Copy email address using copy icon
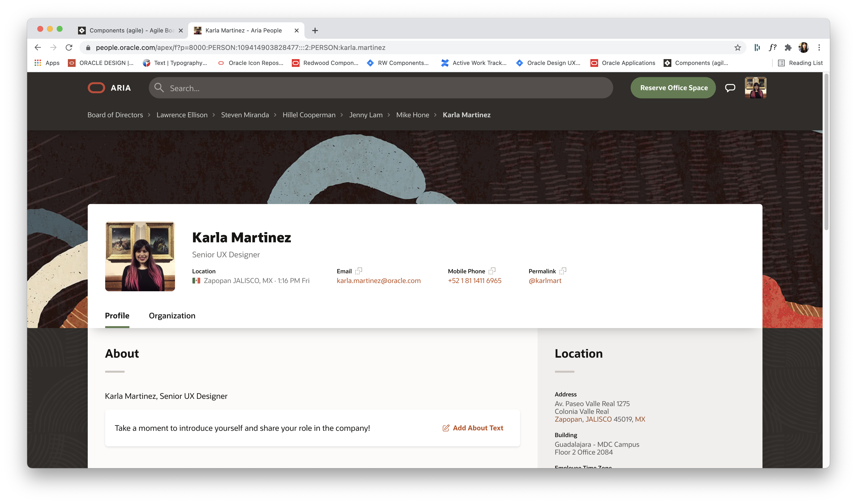The image size is (857, 504). pos(358,271)
